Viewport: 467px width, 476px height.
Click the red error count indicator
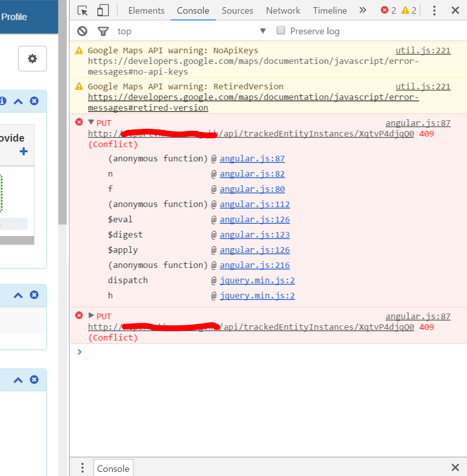pos(388,11)
